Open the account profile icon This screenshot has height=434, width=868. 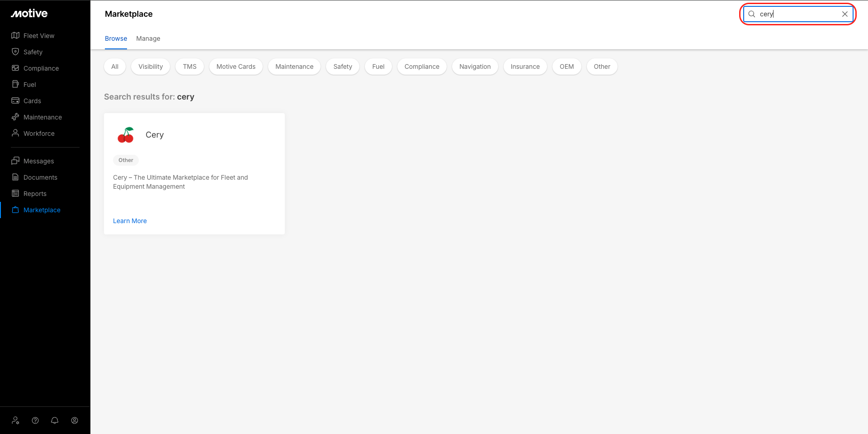pos(75,420)
